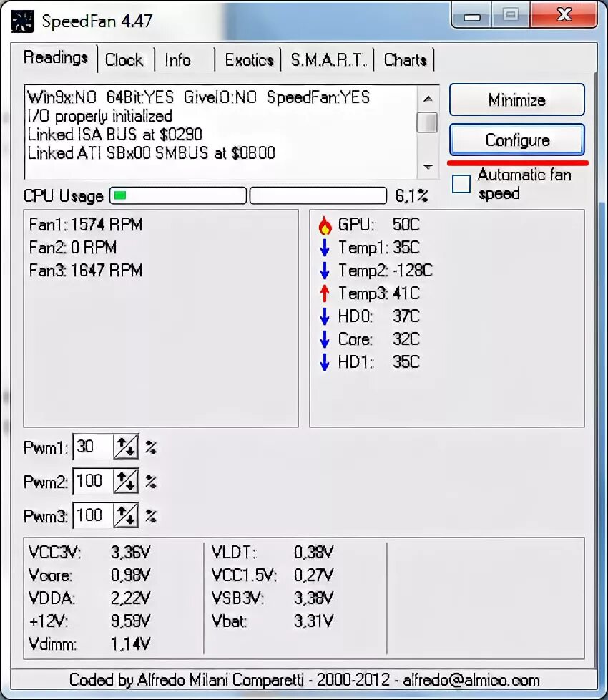Select the Fan1: 1574 RPM reading
Screen dimensions: 608x700
point(86,225)
